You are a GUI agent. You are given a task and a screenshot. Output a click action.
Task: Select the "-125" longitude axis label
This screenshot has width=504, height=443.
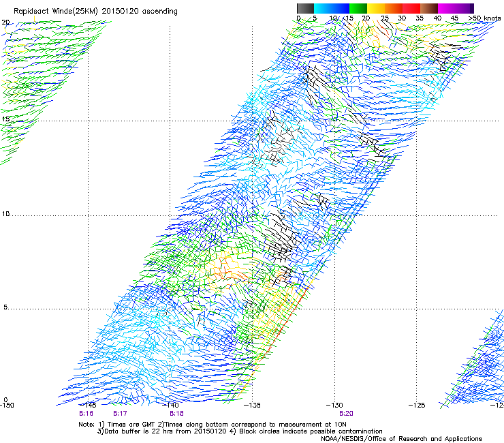point(417,405)
